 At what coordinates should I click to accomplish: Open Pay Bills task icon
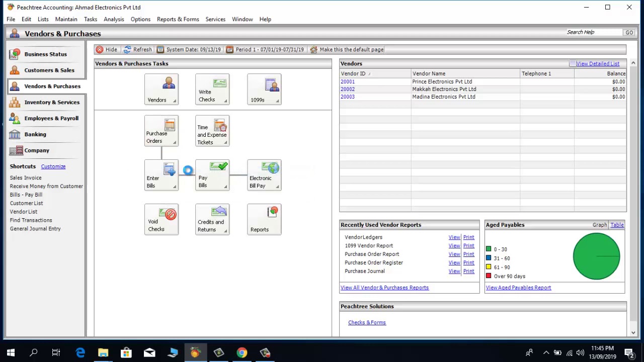tap(212, 175)
